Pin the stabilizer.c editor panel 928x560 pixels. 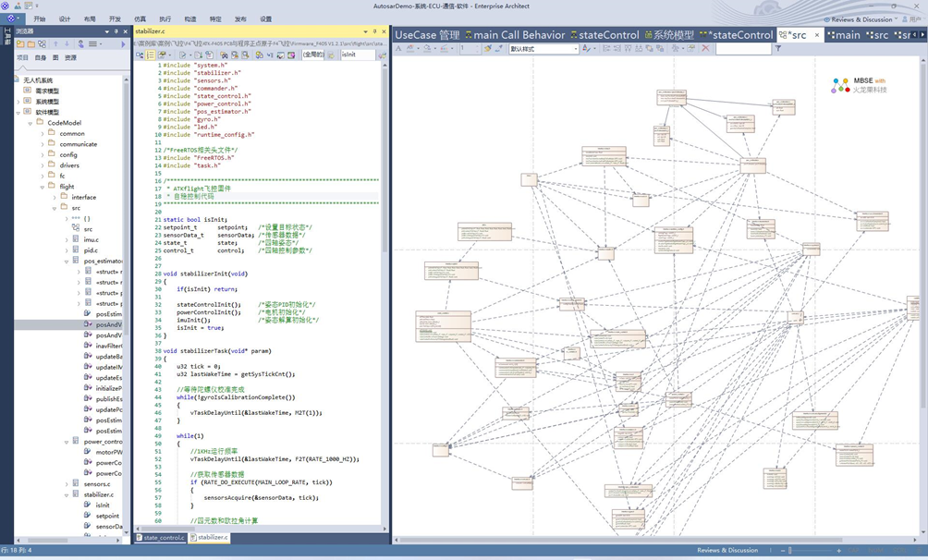pyautogui.click(x=375, y=30)
